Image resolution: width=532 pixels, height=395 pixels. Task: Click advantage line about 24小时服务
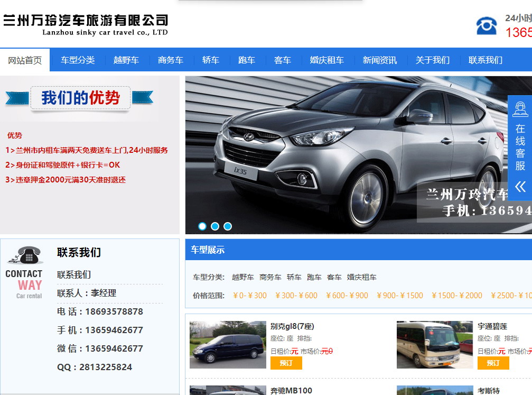(87, 150)
